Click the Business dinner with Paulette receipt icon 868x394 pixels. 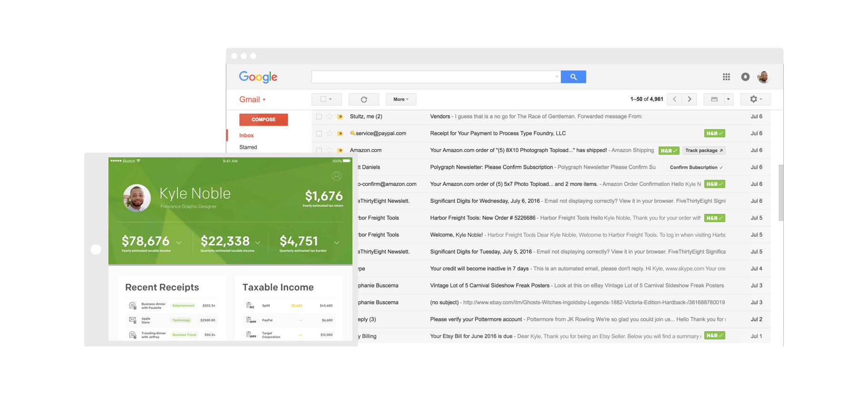[133, 306]
